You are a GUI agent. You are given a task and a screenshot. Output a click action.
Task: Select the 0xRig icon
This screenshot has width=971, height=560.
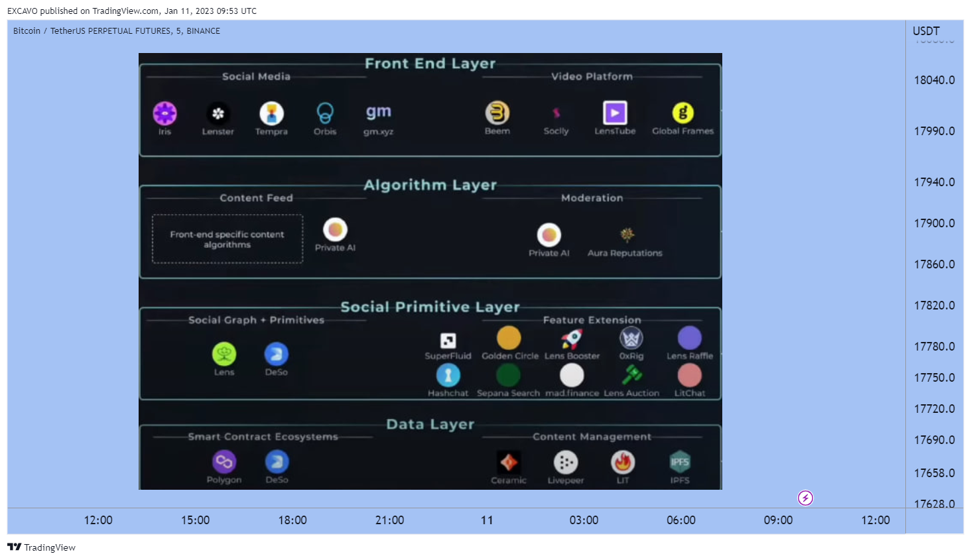pos(631,338)
